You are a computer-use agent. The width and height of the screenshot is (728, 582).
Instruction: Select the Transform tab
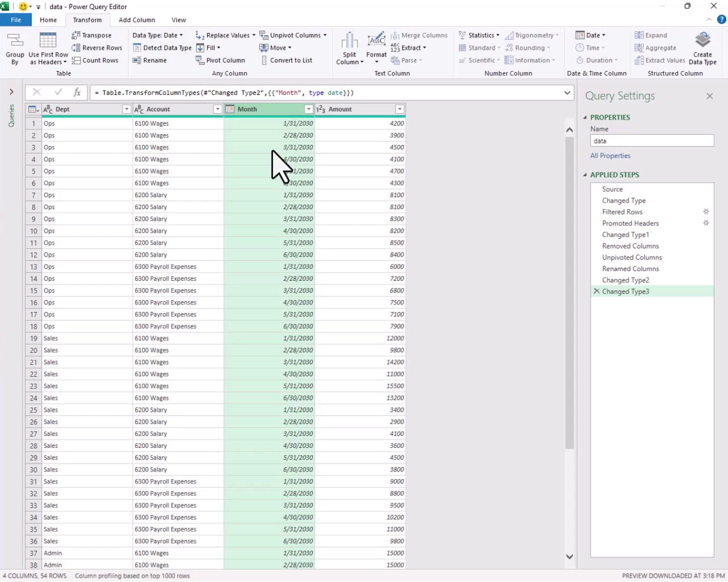point(87,20)
